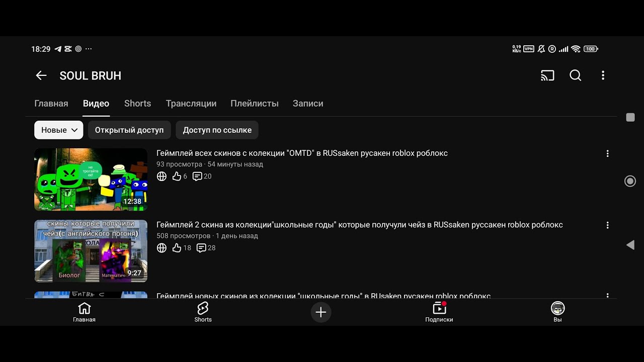Image resolution: width=644 pixels, height=362 pixels.
Task: Tap the Telegram notification icon in status bar
Action: 58,49
